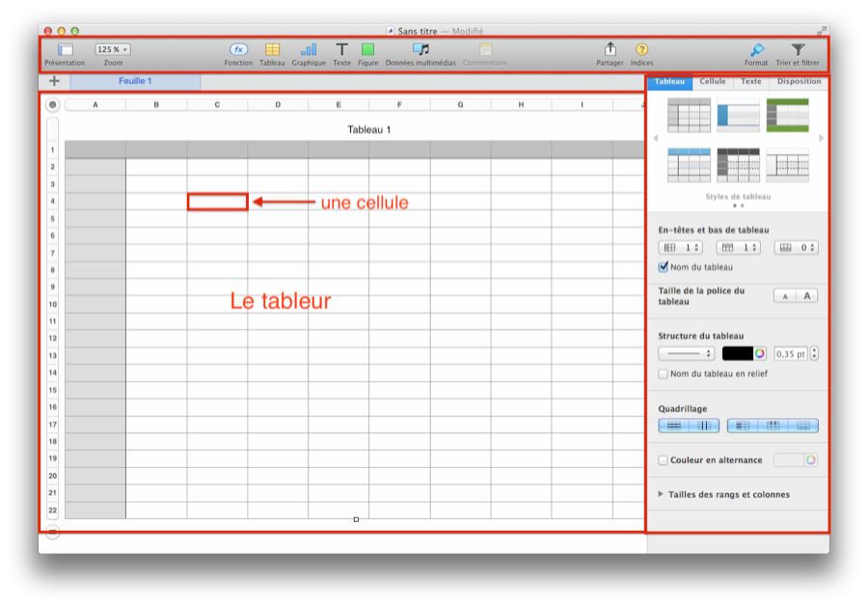Open the 125 % zoom dropdown
Screen dimensions: 868x607
pyautogui.click(x=113, y=49)
